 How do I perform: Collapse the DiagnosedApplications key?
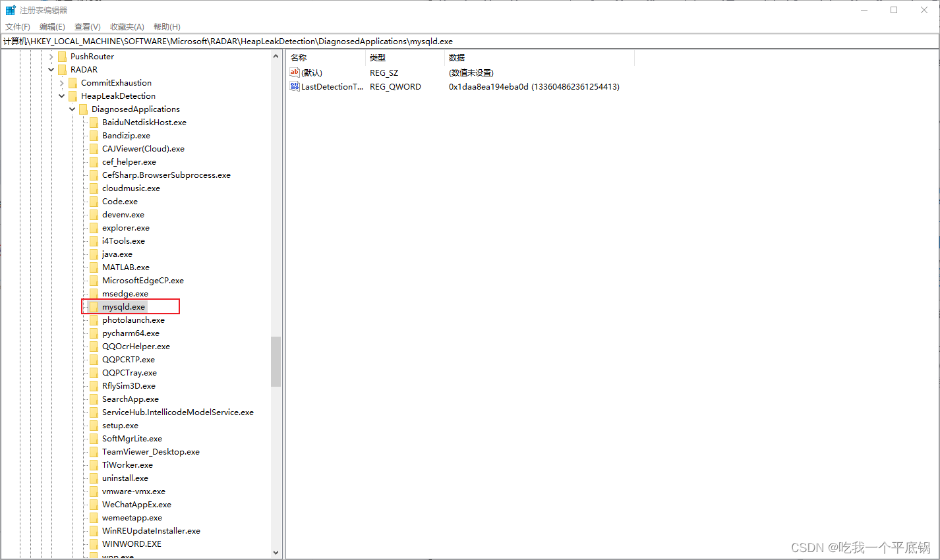tap(73, 109)
